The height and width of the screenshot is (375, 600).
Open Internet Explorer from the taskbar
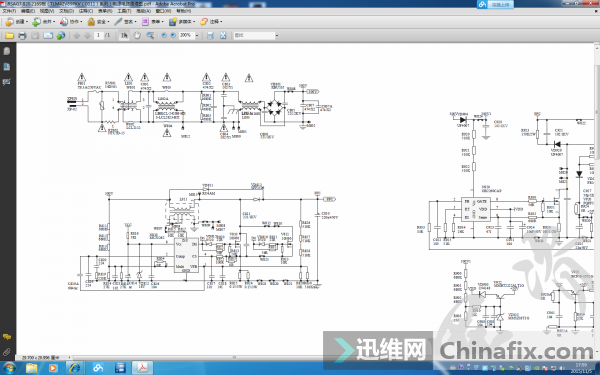(74, 368)
